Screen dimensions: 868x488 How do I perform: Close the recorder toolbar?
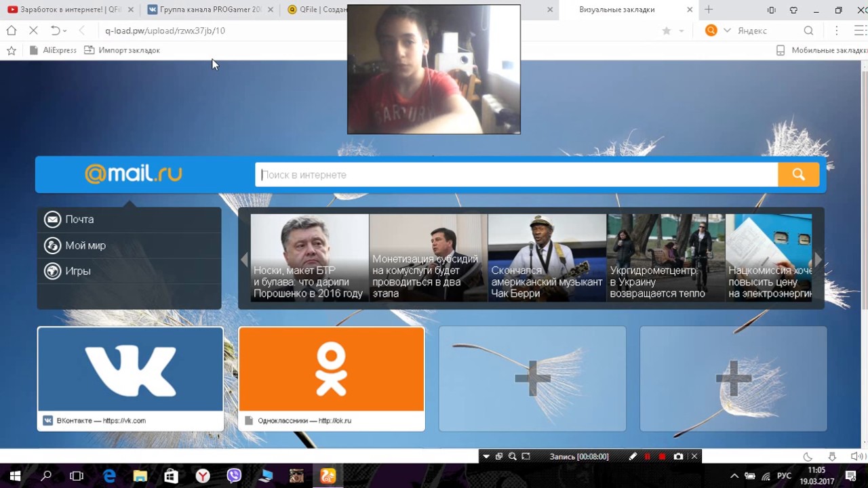click(694, 457)
